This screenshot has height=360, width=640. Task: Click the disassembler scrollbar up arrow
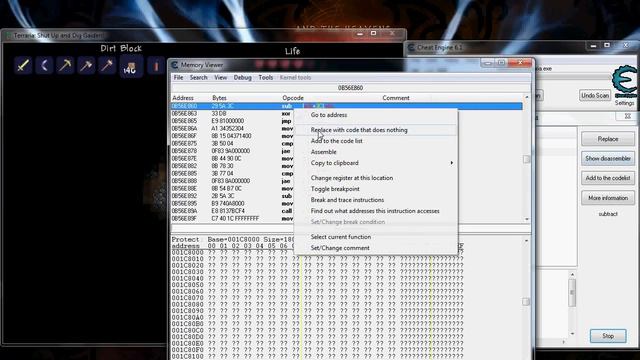(x=527, y=98)
